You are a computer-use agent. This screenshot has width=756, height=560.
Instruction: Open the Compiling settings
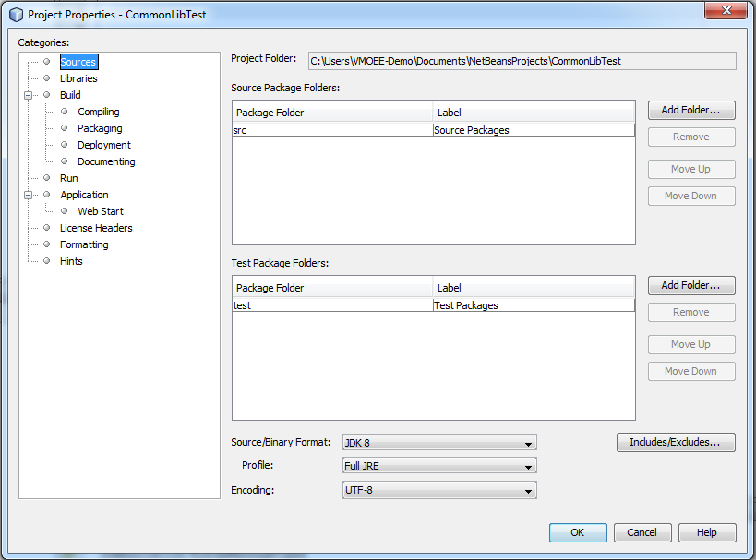point(99,112)
